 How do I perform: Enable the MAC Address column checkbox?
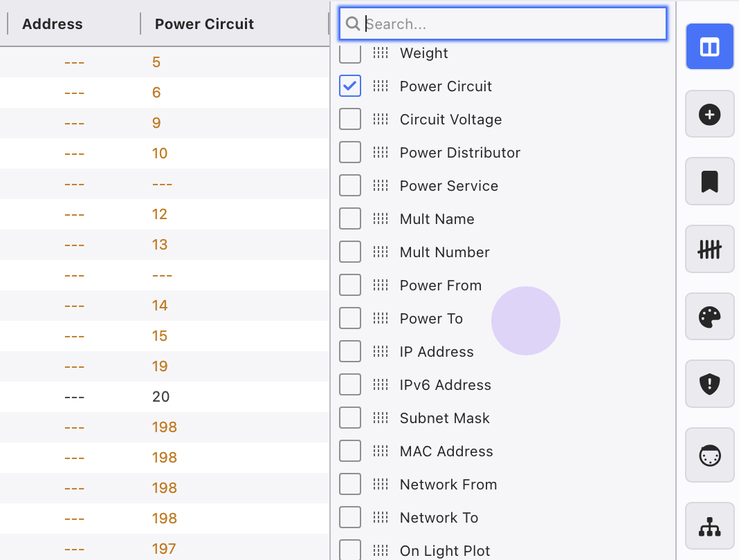(350, 451)
